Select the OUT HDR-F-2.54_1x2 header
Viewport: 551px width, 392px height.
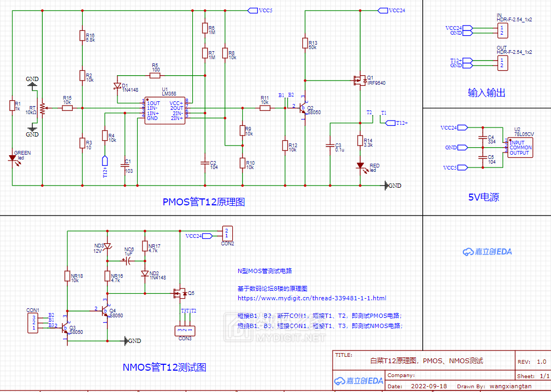click(502, 63)
